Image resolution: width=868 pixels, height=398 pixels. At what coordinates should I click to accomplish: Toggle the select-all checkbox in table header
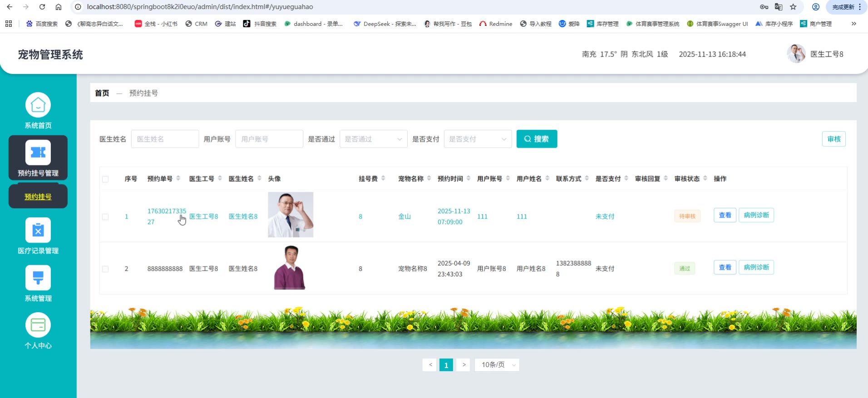[105, 179]
